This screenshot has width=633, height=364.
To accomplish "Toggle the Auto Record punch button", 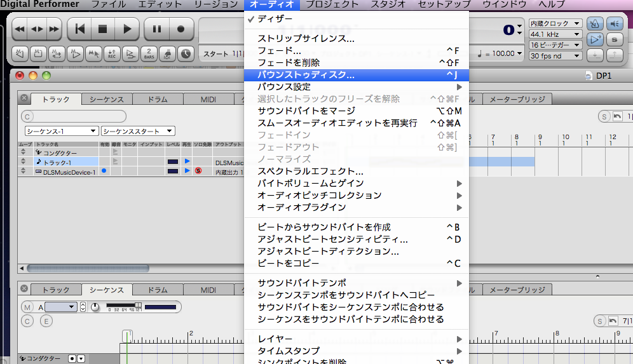I will (x=112, y=53).
